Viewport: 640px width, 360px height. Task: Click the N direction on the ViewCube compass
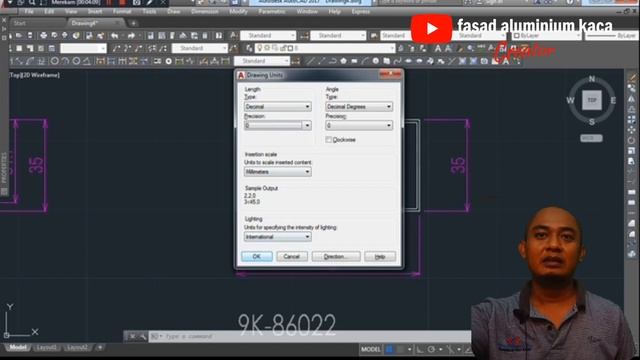tap(592, 79)
